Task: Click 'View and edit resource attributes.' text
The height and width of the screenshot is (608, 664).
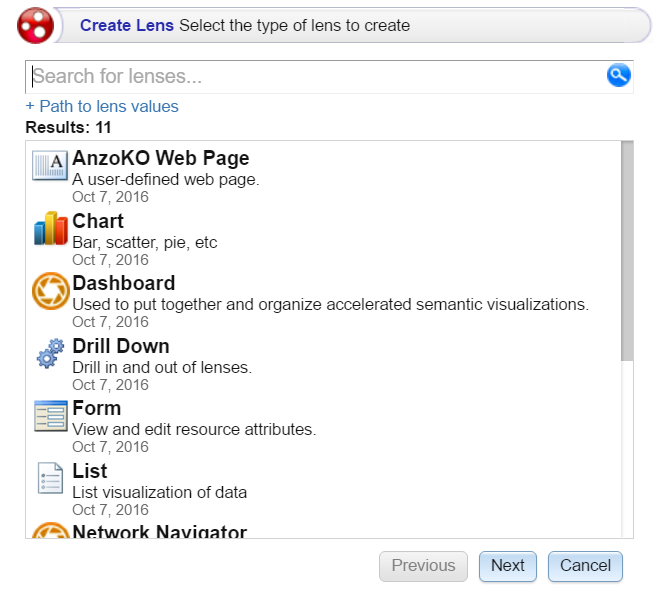Action: (194, 429)
